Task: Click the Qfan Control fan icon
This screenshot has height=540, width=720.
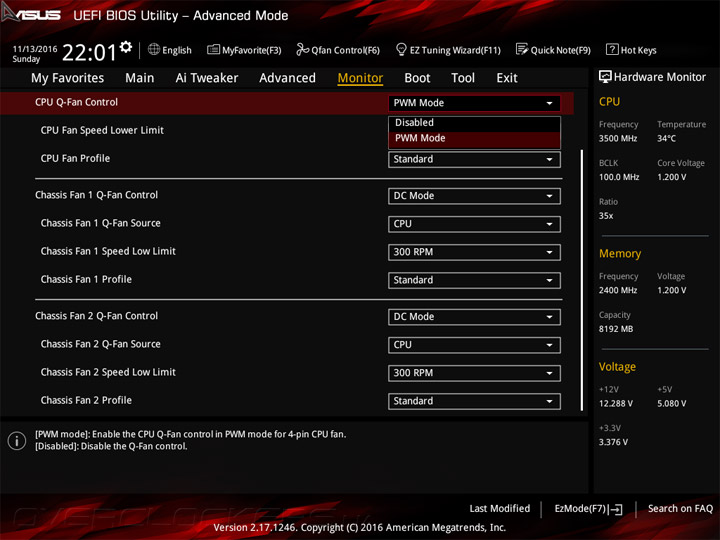Action: pos(302,49)
